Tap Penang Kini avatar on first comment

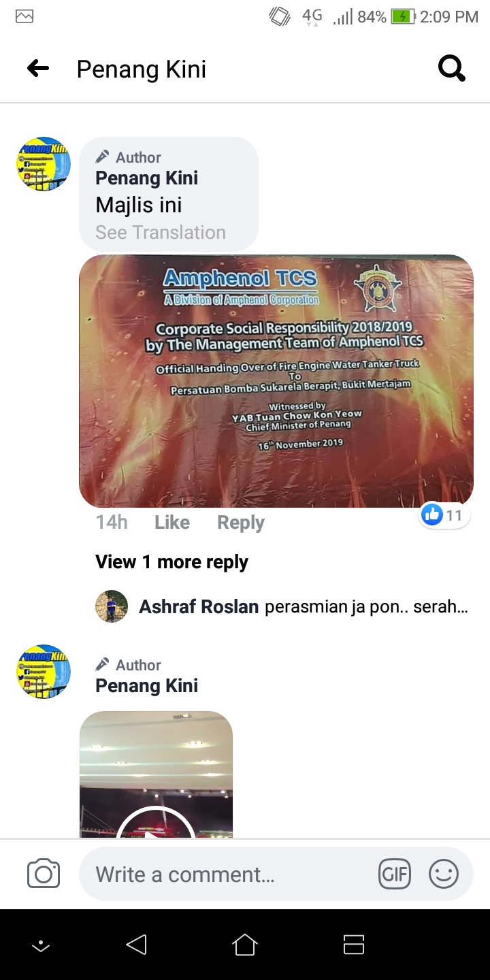[44, 164]
